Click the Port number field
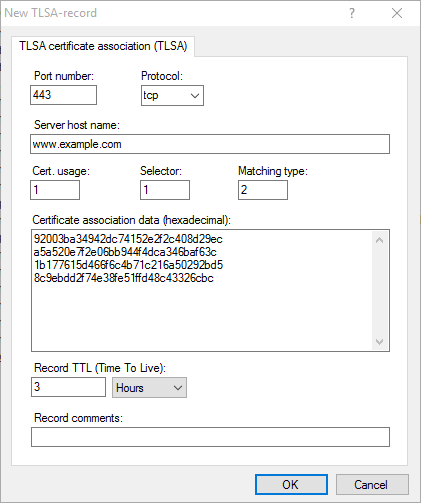This screenshot has height=503, width=421. pyautogui.click(x=63, y=95)
